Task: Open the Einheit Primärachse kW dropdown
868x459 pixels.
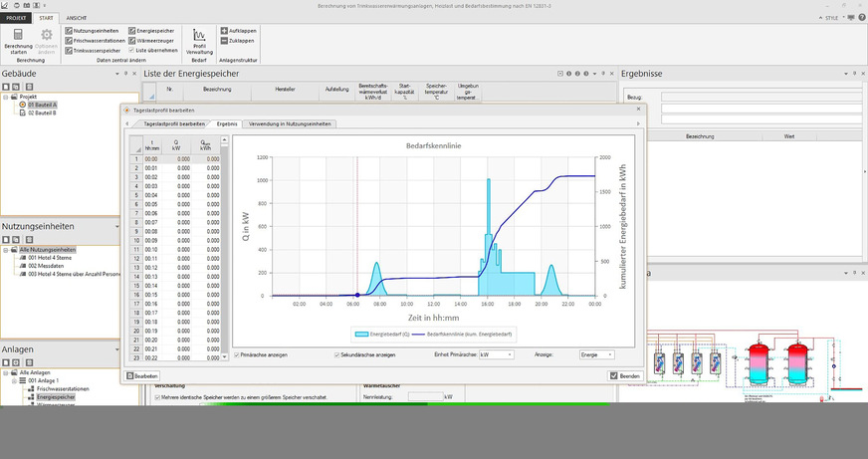Action: pos(496,354)
